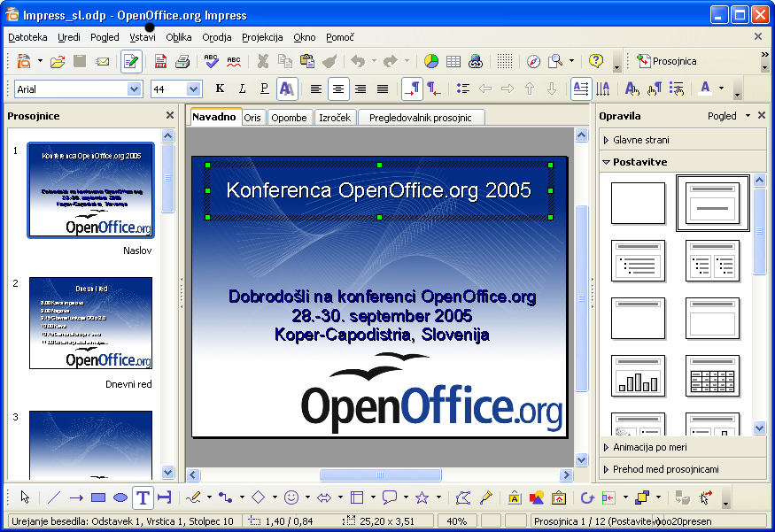This screenshot has width=775, height=532.
Task: Select the Rectangle drawing tool
Action: point(98,497)
